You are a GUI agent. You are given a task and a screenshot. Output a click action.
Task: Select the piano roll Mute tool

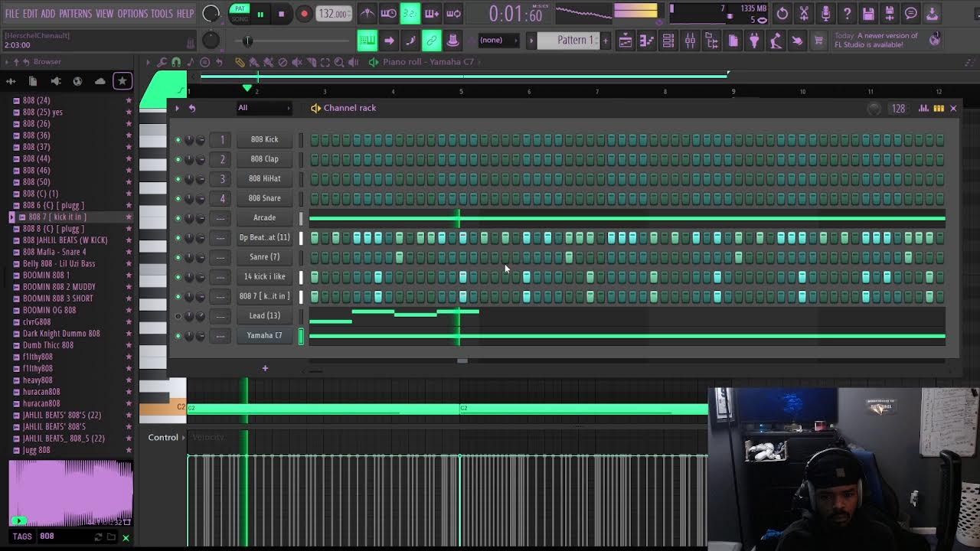(x=297, y=62)
